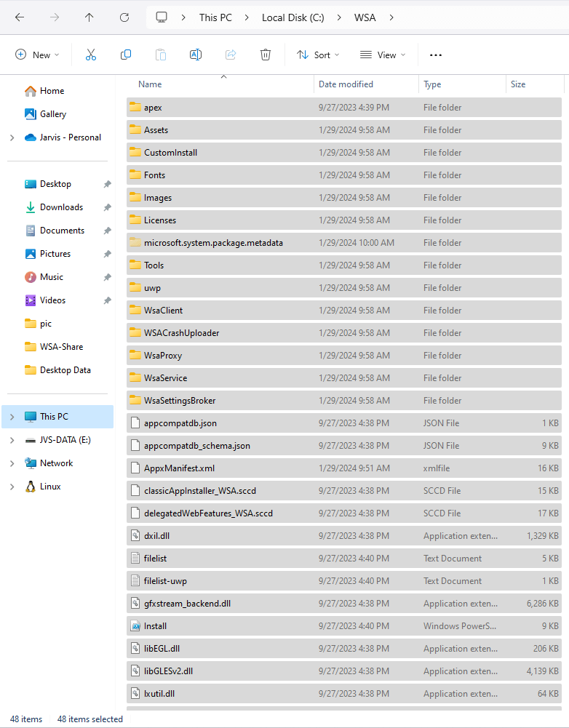Screen dimensions: 569x728
Task: Click the Rename icon in toolbar
Action: (x=196, y=55)
